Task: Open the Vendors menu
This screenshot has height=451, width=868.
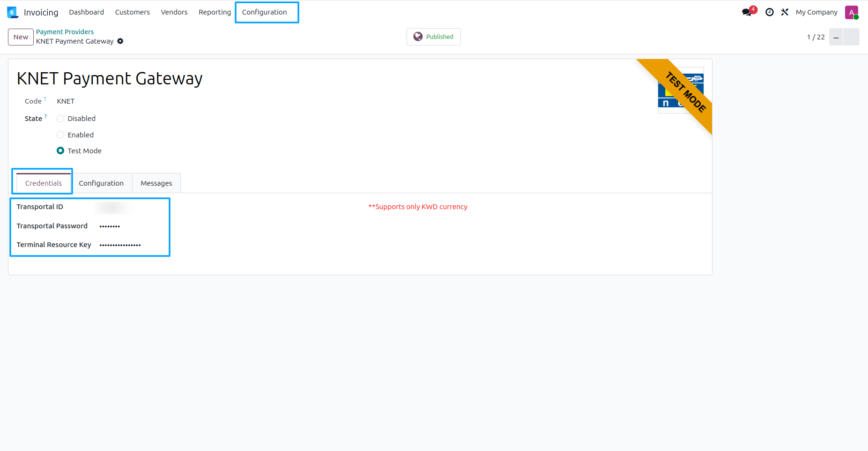Action: [x=174, y=12]
